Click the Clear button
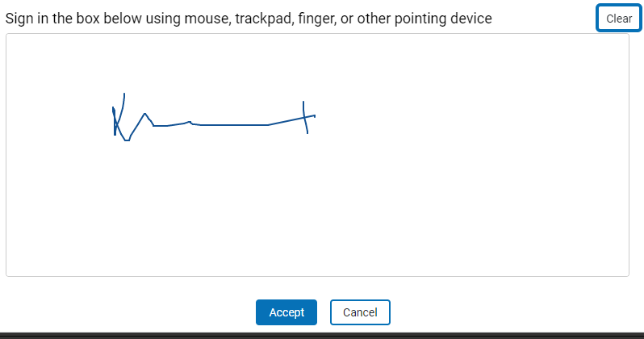 (x=619, y=19)
